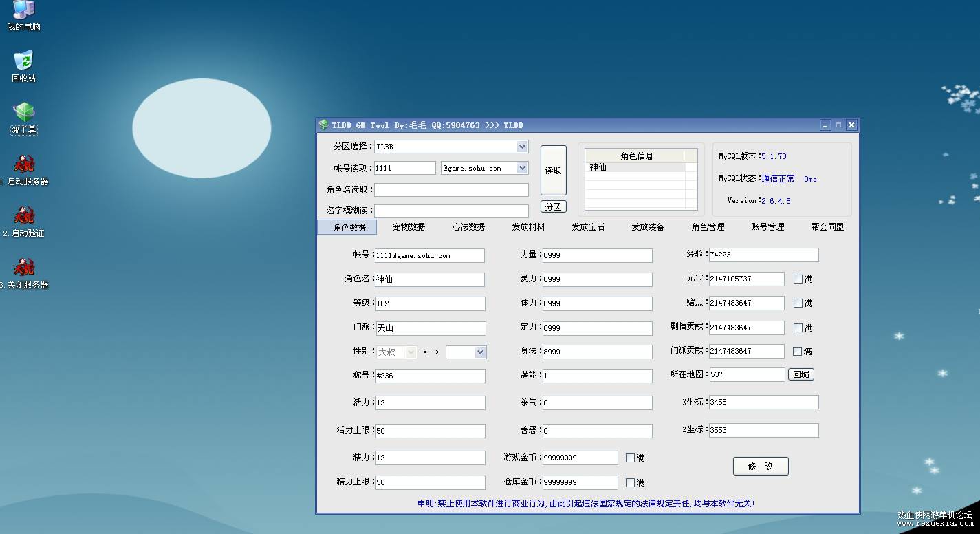980x534 pixels.
Task: Click the 体力 value field
Action: (x=597, y=303)
